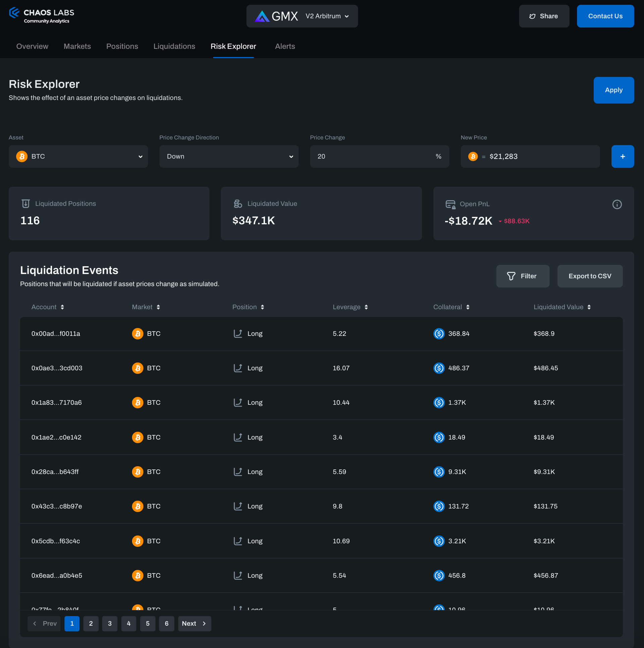
Task: Sort table by Leverage column arrows
Action: [366, 307]
